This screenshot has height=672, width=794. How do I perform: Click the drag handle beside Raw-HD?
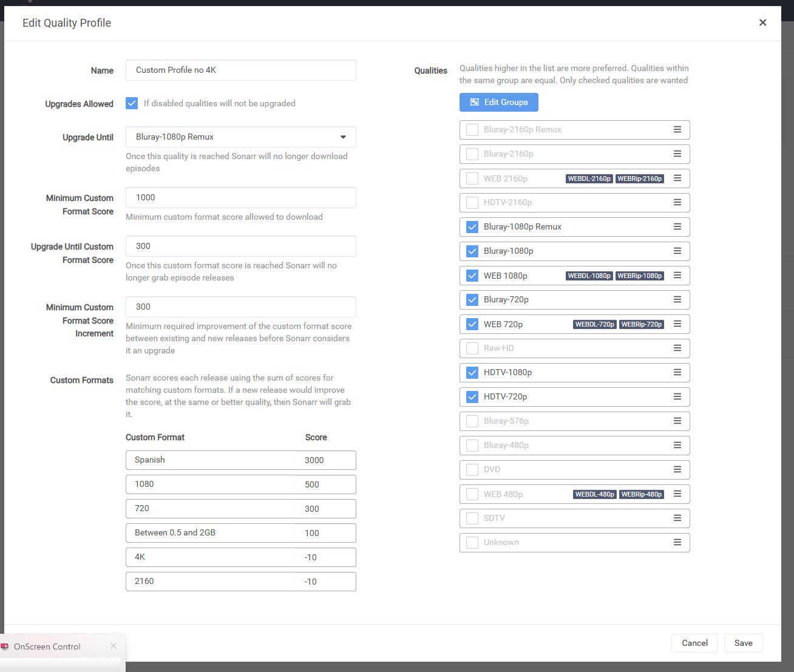[x=677, y=348]
